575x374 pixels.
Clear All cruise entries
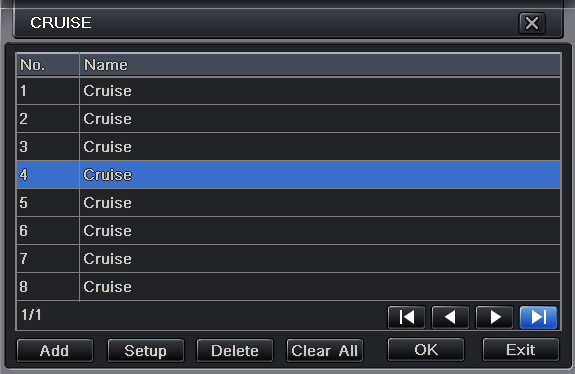[x=325, y=351]
